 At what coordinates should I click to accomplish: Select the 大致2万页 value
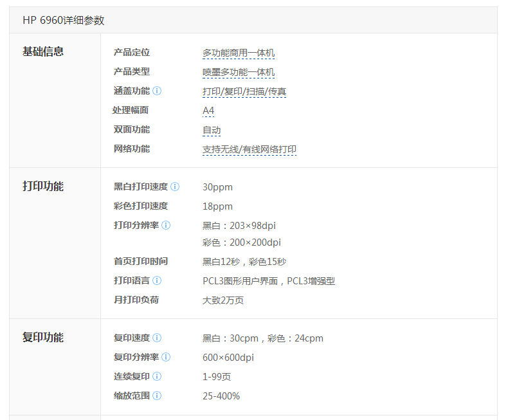click(223, 300)
